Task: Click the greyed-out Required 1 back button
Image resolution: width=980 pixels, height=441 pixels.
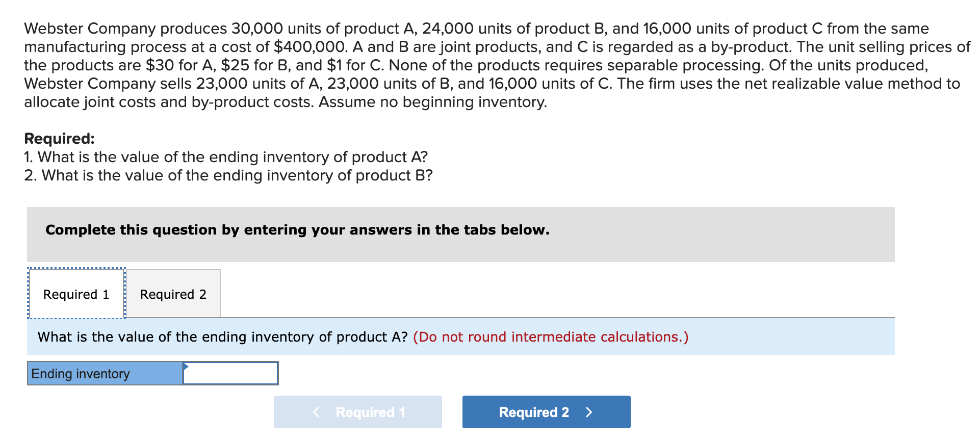Action: [357, 412]
